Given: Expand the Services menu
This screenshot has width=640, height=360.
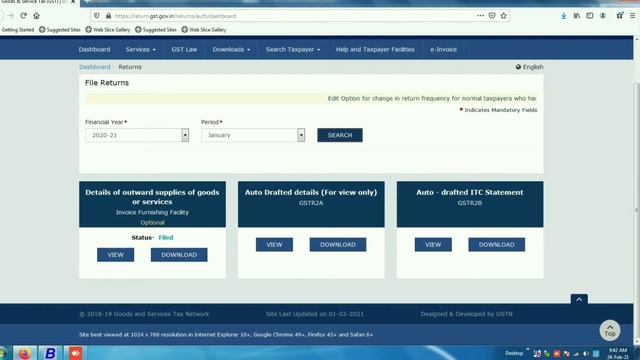Looking at the screenshot, I should [x=140, y=49].
